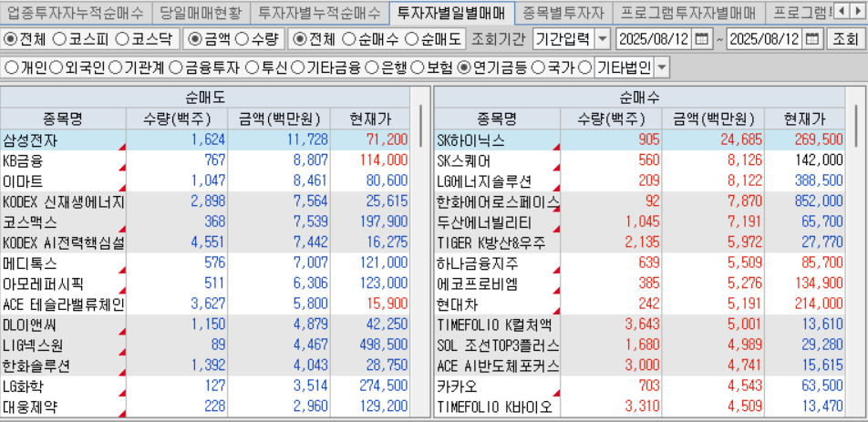Choose the 개인 investor radio button
The width and height of the screenshot is (868, 422).
[11, 68]
